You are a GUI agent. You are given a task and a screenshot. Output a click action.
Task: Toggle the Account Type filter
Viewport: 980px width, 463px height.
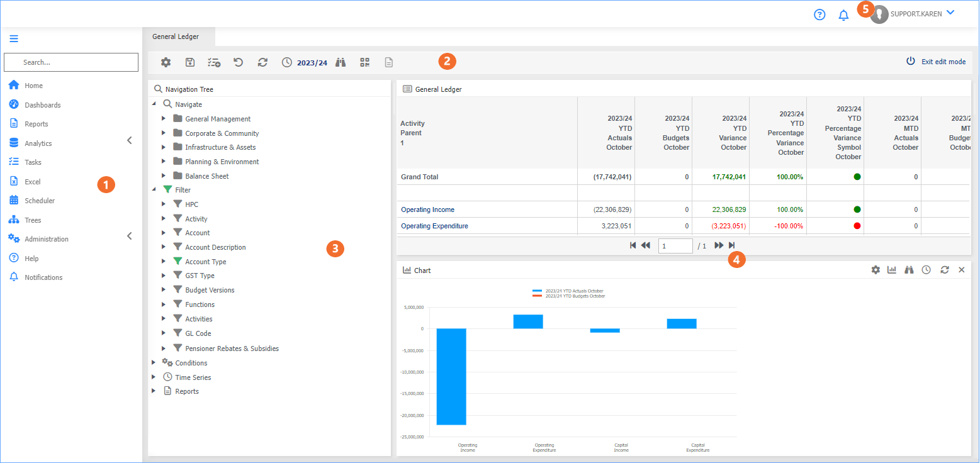tap(201, 261)
